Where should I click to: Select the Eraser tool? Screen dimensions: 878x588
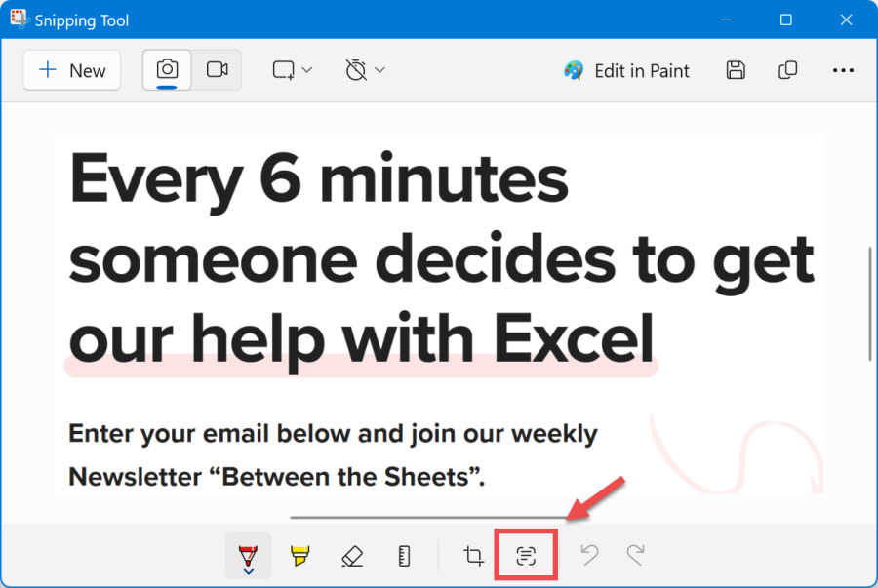point(352,556)
